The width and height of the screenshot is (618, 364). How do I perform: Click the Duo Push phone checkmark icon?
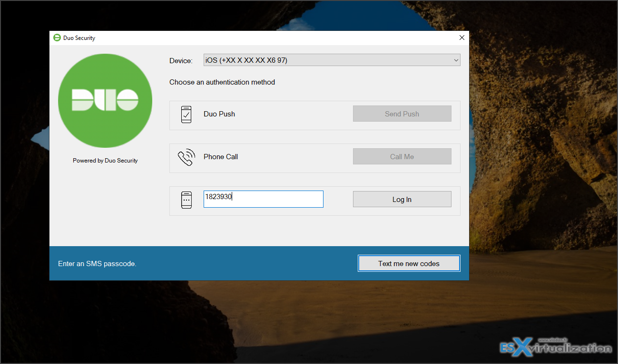pyautogui.click(x=186, y=115)
